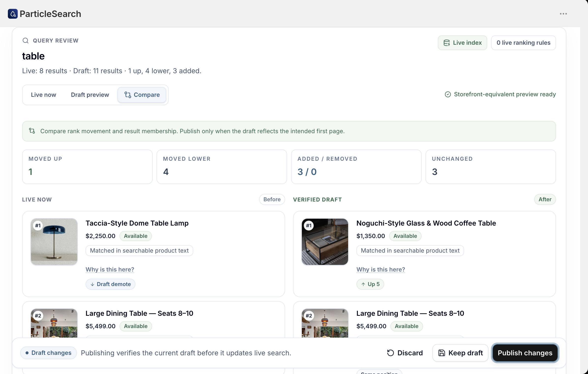The height and width of the screenshot is (374, 588).
Task: Click the database icon in Live index
Action: click(447, 43)
